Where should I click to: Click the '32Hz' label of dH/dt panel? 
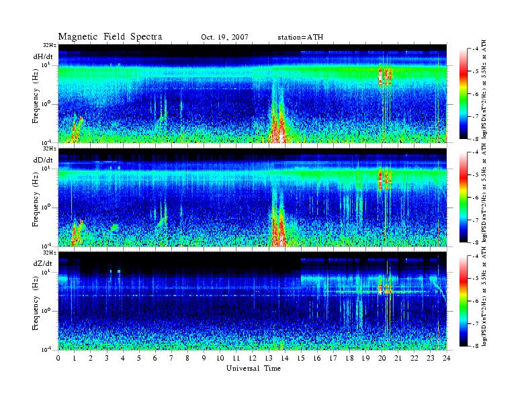(x=50, y=45)
